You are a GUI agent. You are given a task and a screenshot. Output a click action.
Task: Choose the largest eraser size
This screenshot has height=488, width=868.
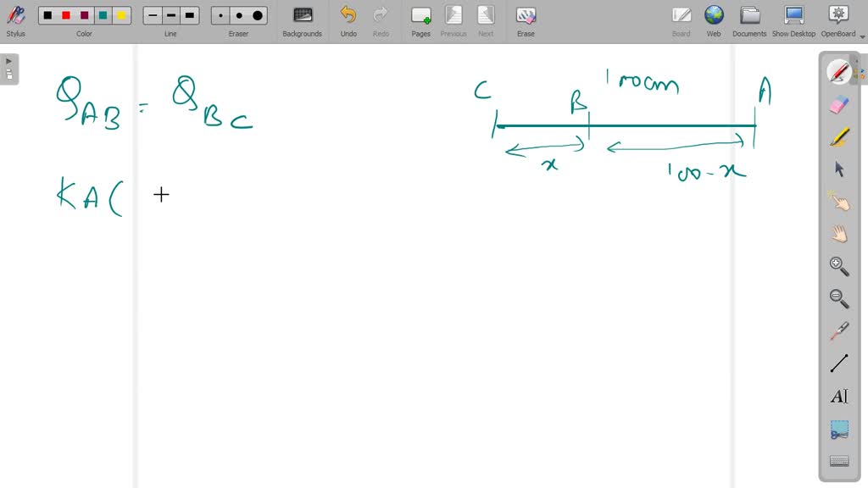(256, 14)
